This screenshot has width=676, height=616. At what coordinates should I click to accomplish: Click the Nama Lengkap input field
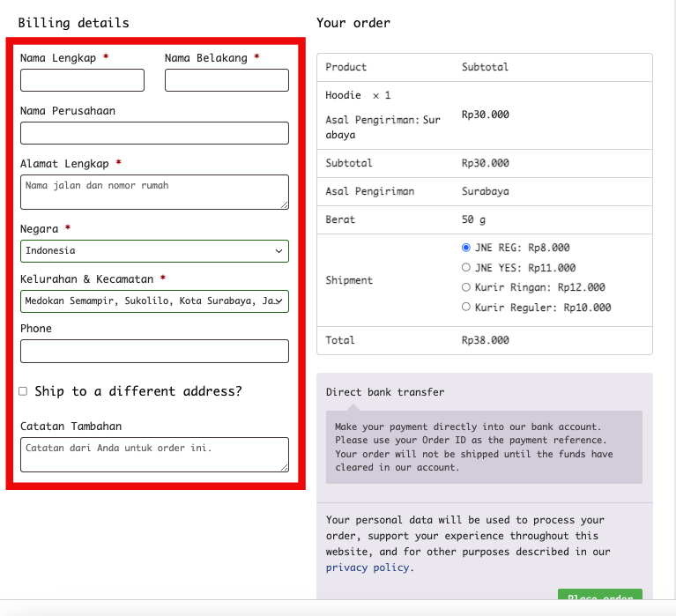82,80
